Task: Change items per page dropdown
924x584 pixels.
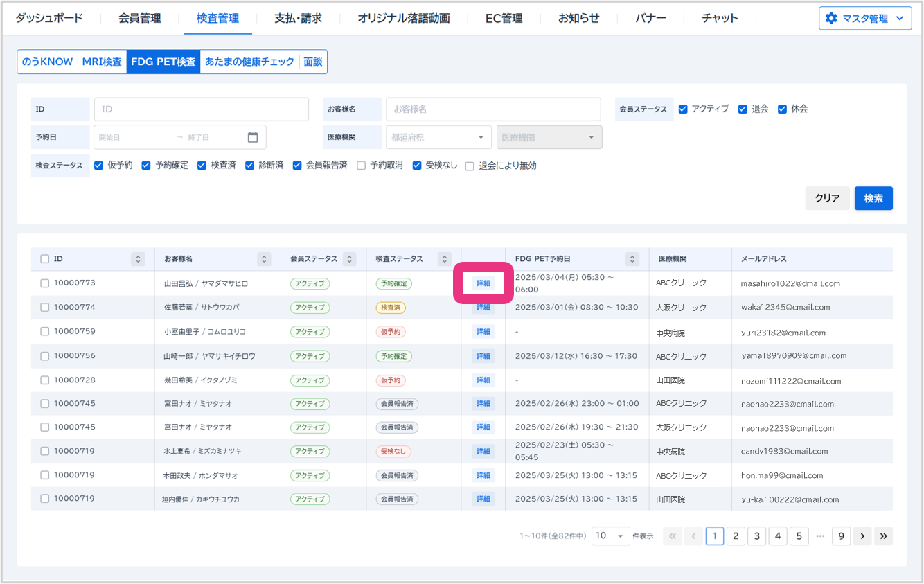Action: (610, 536)
